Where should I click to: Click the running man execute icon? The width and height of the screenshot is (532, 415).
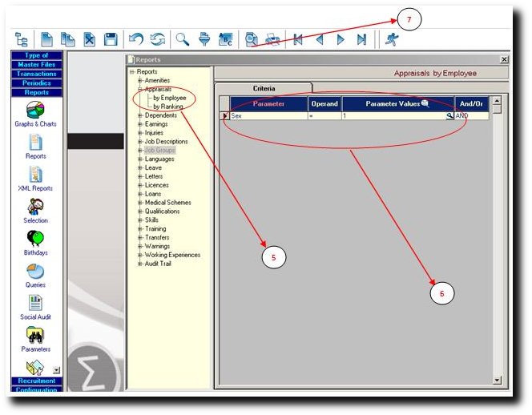[x=390, y=39]
